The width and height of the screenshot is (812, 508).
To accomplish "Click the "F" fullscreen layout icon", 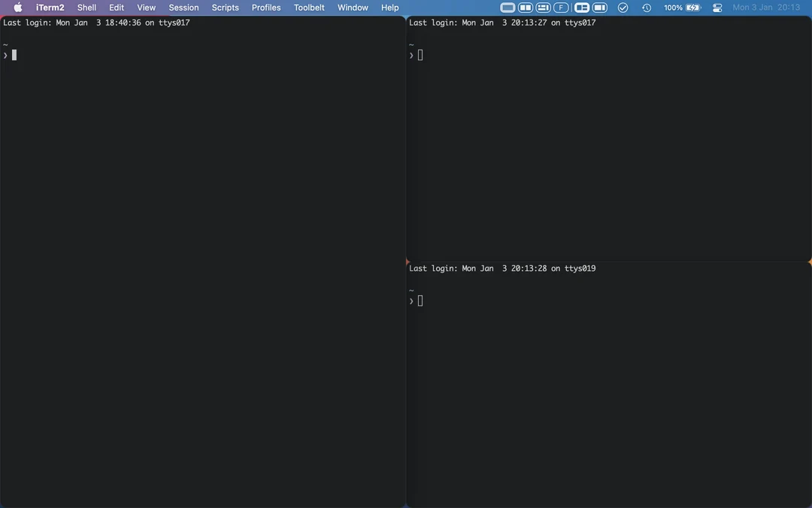I will (561, 7).
